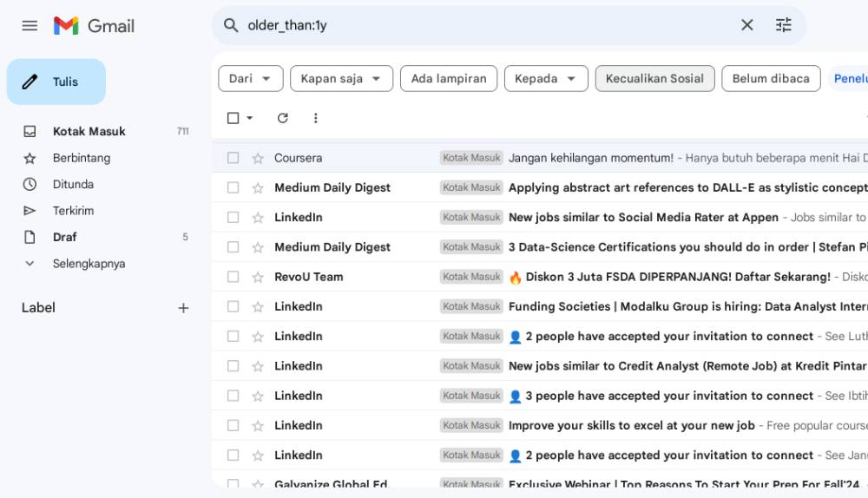Select the Social Media Rater email checkbox
This screenshot has height=498, width=868.
coord(233,218)
